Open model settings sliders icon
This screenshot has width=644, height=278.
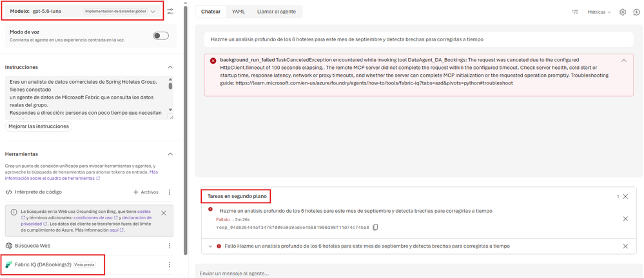pyautogui.click(x=170, y=11)
